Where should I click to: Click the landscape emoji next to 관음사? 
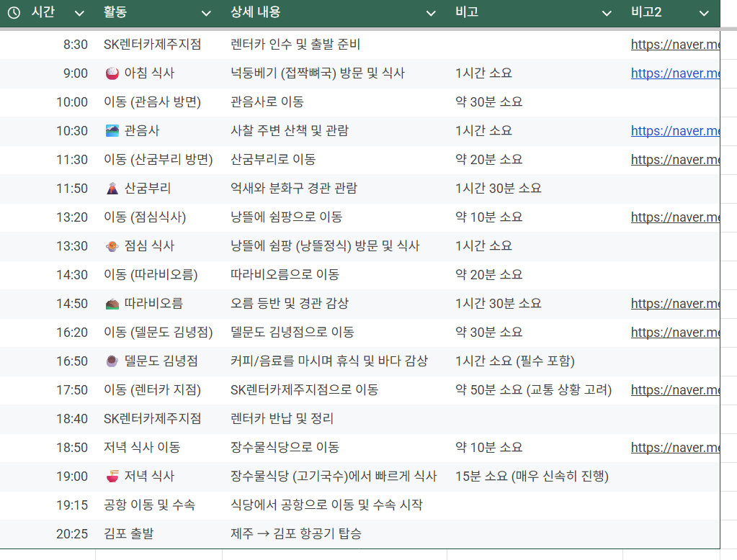112,131
